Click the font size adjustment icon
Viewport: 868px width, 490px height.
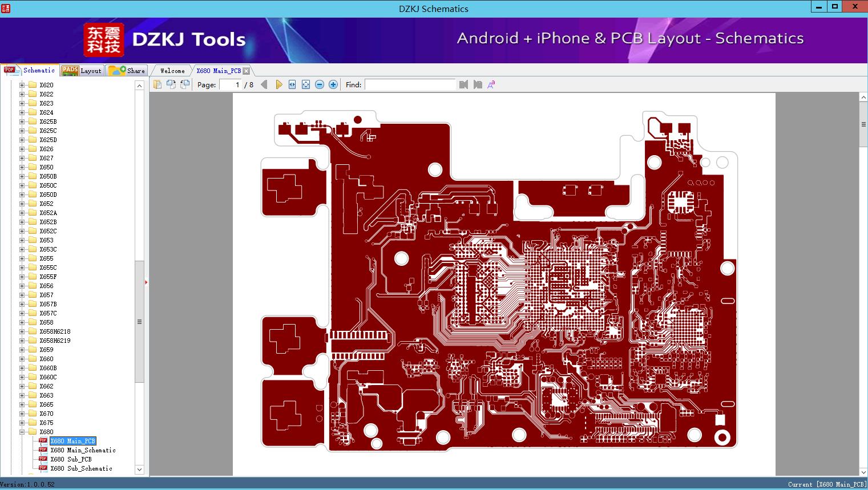click(x=491, y=84)
